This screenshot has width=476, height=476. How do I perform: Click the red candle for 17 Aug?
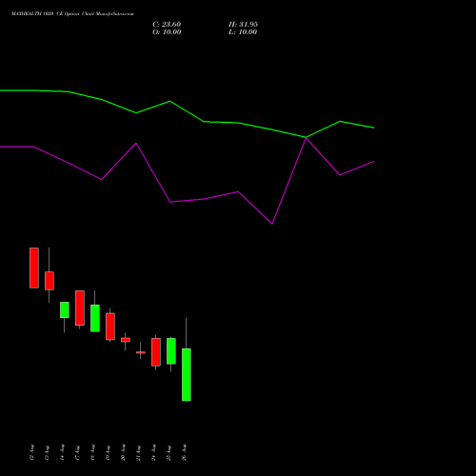click(x=80, y=307)
